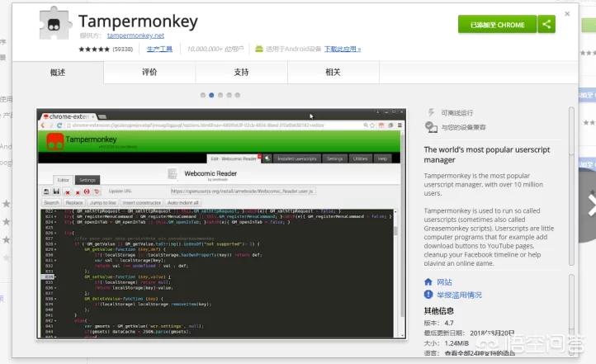Click the 可离线运行 lightning icon

[x=431, y=112]
